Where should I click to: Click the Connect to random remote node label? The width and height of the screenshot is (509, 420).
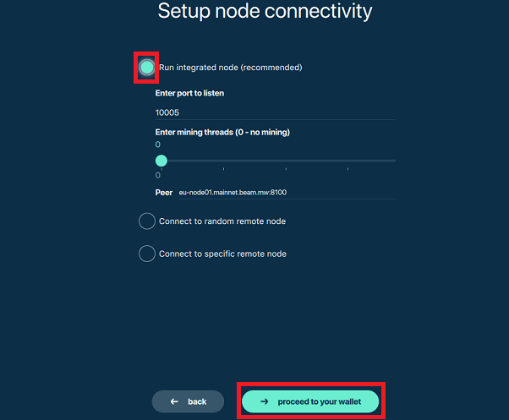tap(222, 221)
